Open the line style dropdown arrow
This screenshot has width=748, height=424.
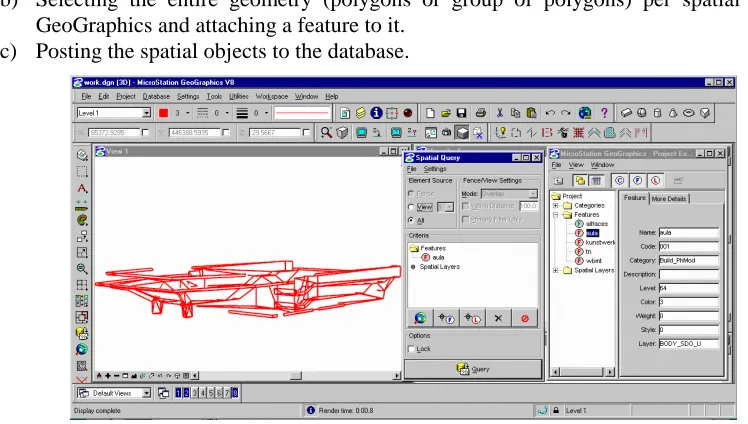227,113
